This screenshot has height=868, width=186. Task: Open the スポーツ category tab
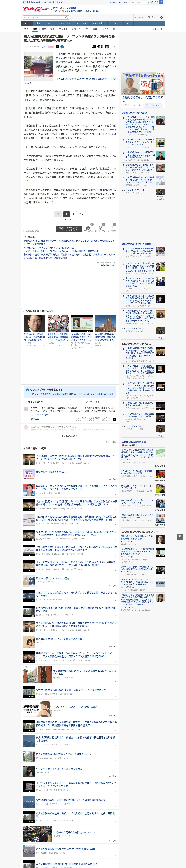76,29
